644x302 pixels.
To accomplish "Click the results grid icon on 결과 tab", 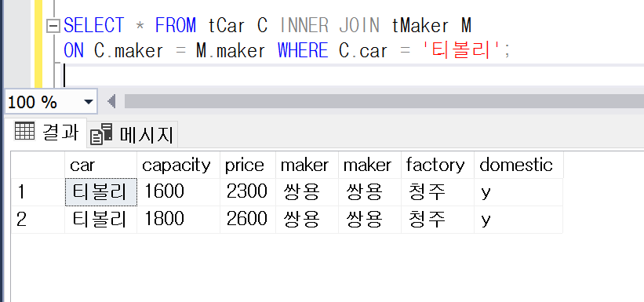I will [24, 131].
